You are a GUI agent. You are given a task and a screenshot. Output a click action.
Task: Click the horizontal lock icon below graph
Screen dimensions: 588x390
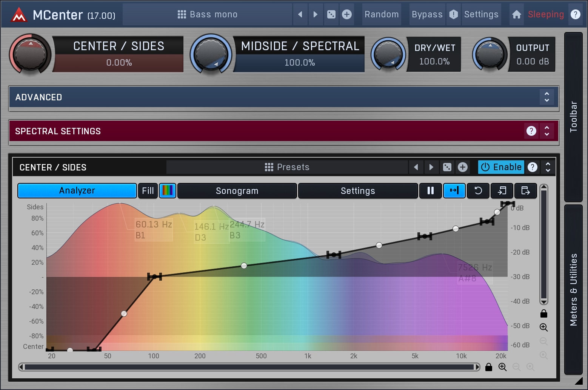(489, 367)
